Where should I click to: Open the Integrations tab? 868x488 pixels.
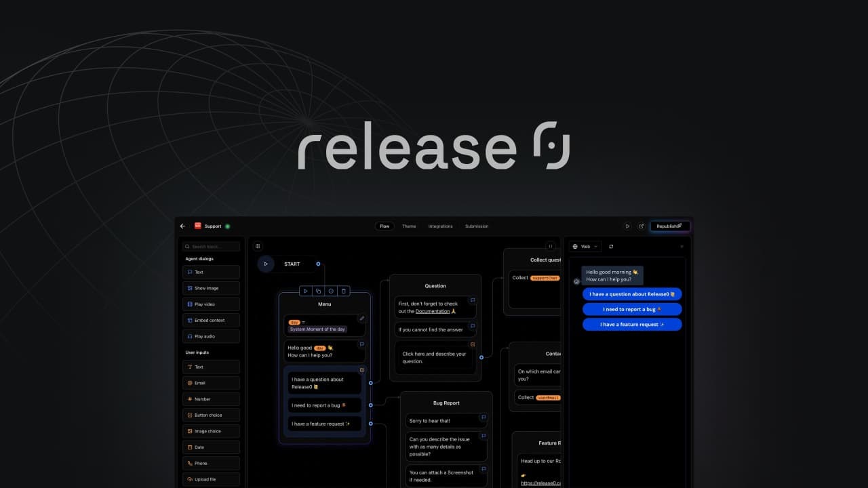pyautogui.click(x=441, y=226)
